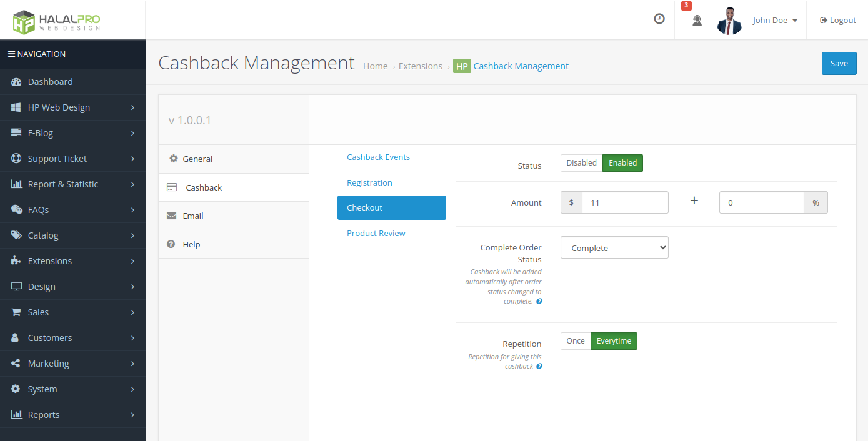Expand the John Doe account menu
The width and height of the screenshot is (868, 441).
point(774,19)
